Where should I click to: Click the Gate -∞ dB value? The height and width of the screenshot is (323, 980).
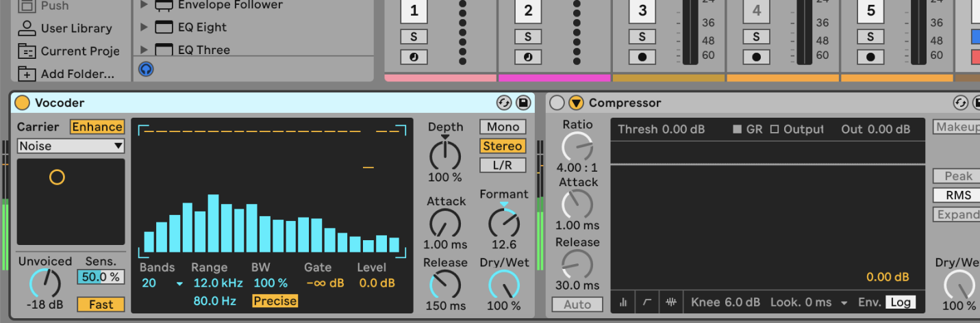point(325,283)
